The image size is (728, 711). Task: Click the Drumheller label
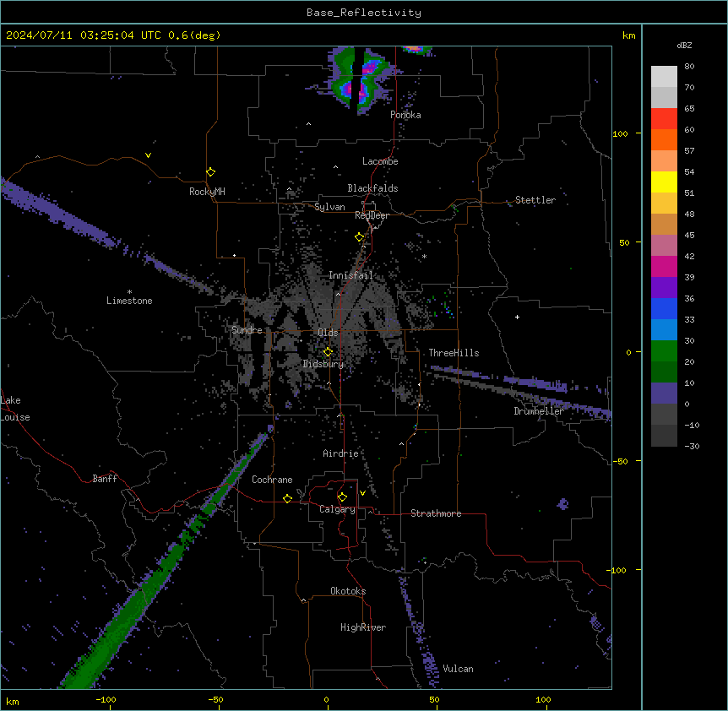click(x=539, y=411)
